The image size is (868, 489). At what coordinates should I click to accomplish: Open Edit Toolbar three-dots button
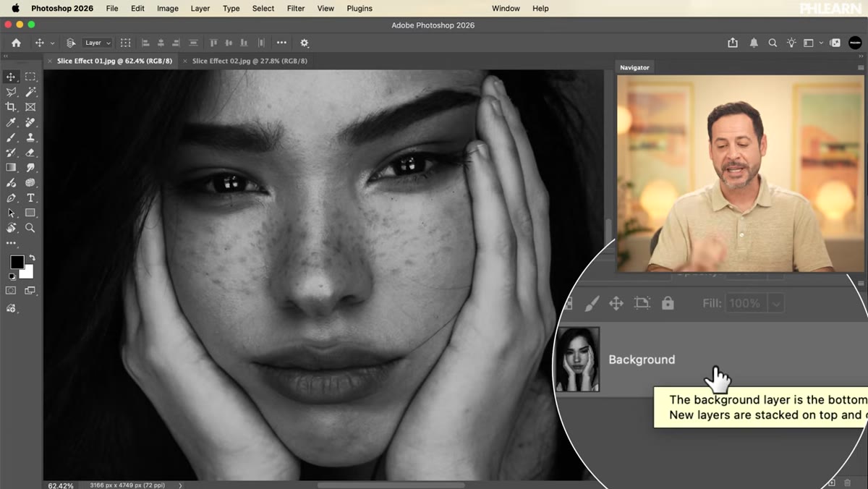pos(11,243)
